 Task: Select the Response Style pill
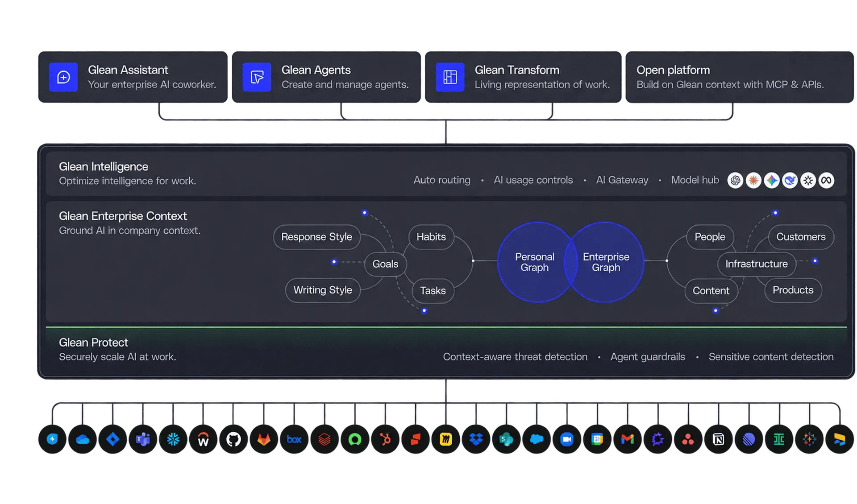click(x=316, y=237)
